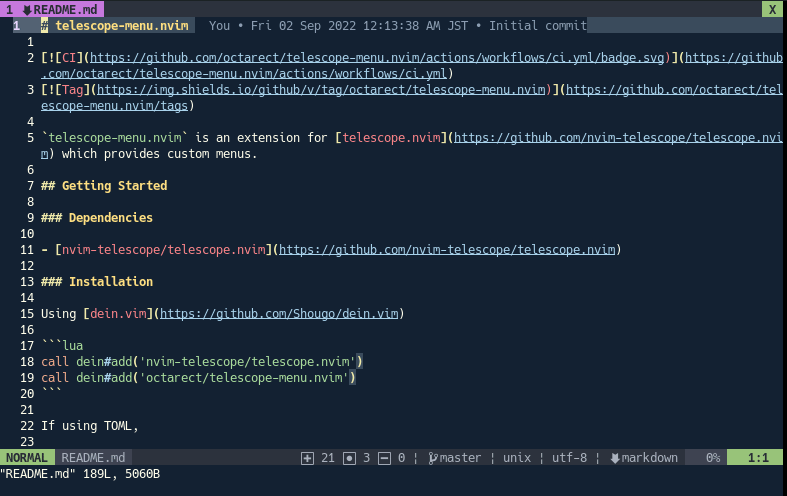787x496 pixels.
Task: Click the markdown filetype icon in the statusline
Action: tap(615, 458)
